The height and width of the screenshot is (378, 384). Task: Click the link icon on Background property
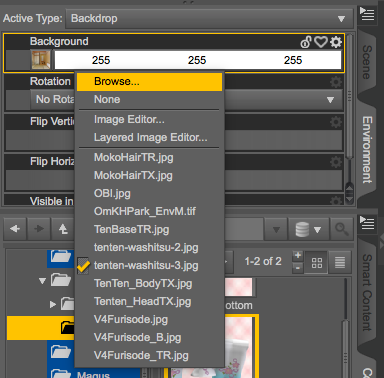point(306,42)
